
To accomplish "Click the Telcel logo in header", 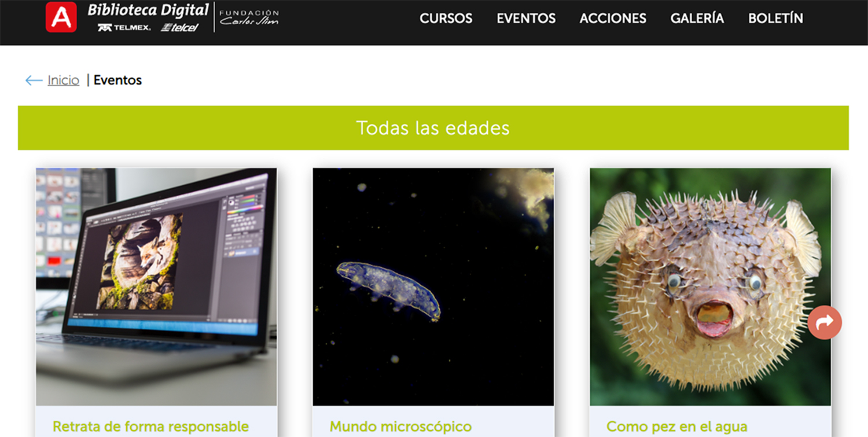I will [179, 27].
